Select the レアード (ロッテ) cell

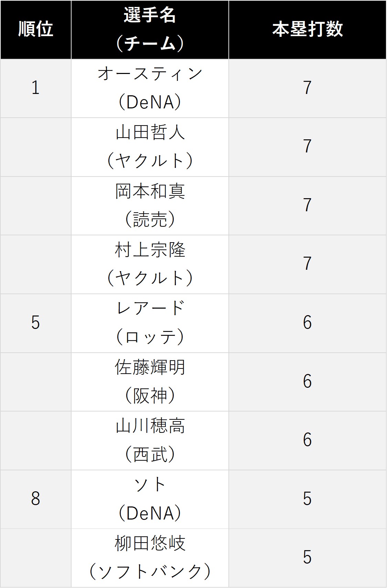tap(150, 323)
